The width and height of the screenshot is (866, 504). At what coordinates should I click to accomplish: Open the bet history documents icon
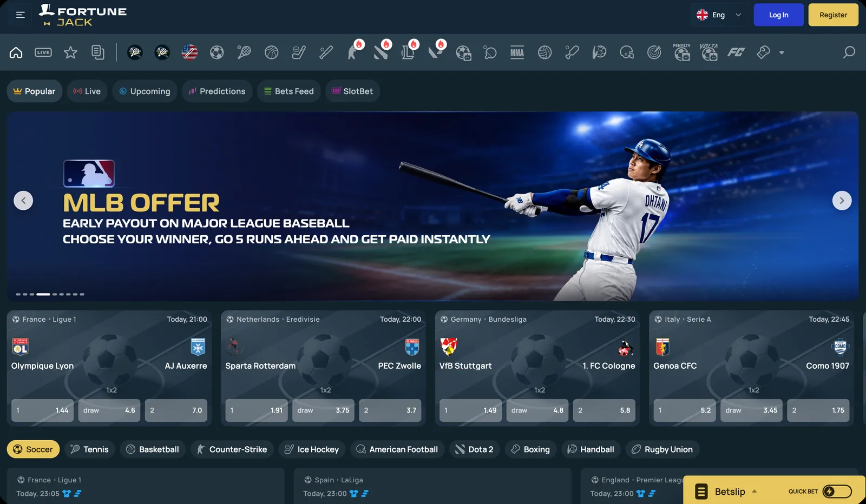point(98,52)
